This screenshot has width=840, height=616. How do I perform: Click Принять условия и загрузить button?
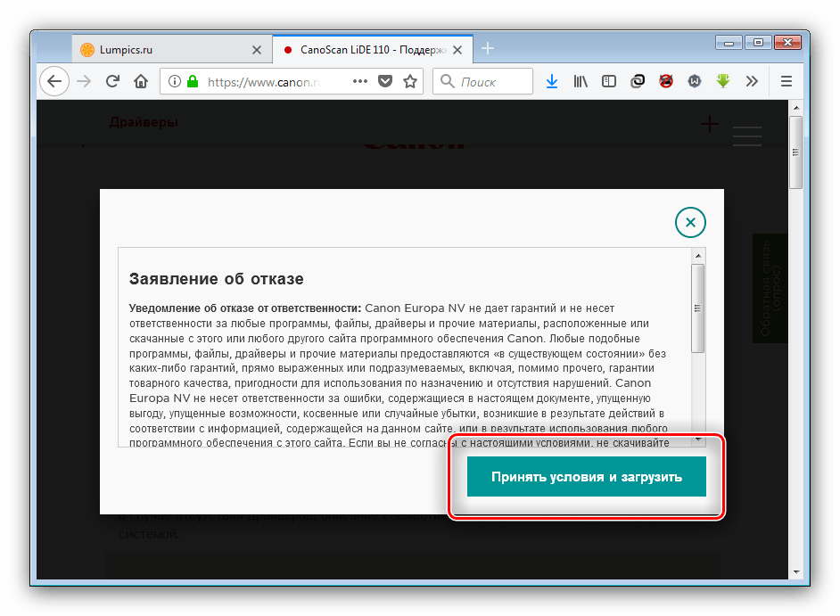click(x=586, y=477)
